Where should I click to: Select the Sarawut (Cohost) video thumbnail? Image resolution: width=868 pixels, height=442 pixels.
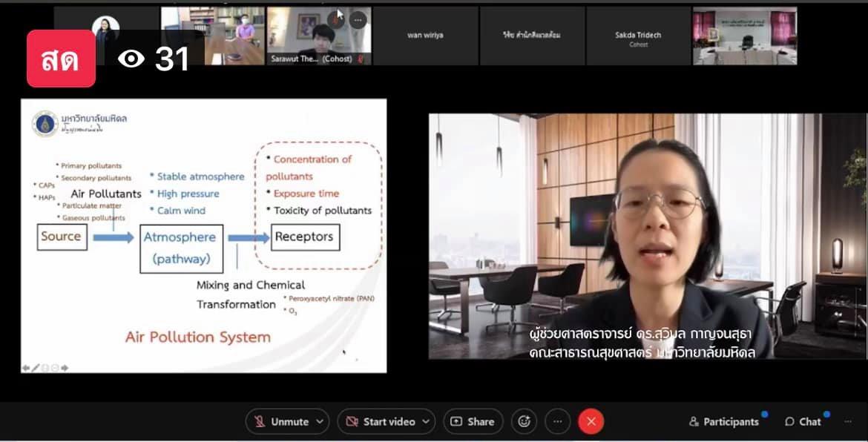coord(320,36)
